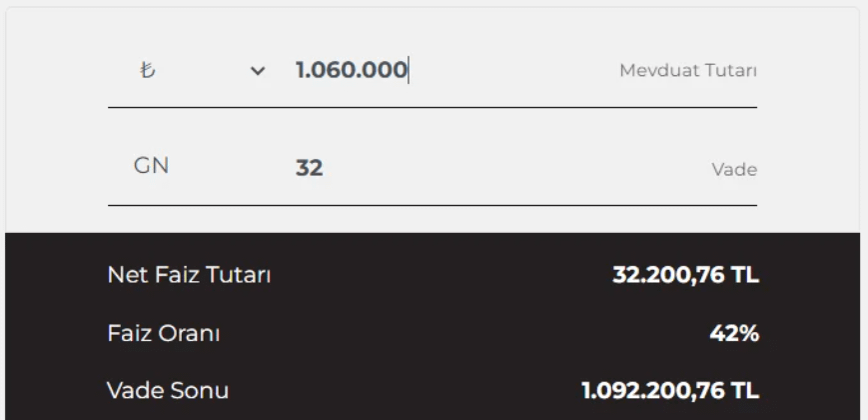Image resolution: width=868 pixels, height=420 pixels.
Task: Click the underline beneath the deposit amount row
Action: pyautogui.click(x=432, y=107)
